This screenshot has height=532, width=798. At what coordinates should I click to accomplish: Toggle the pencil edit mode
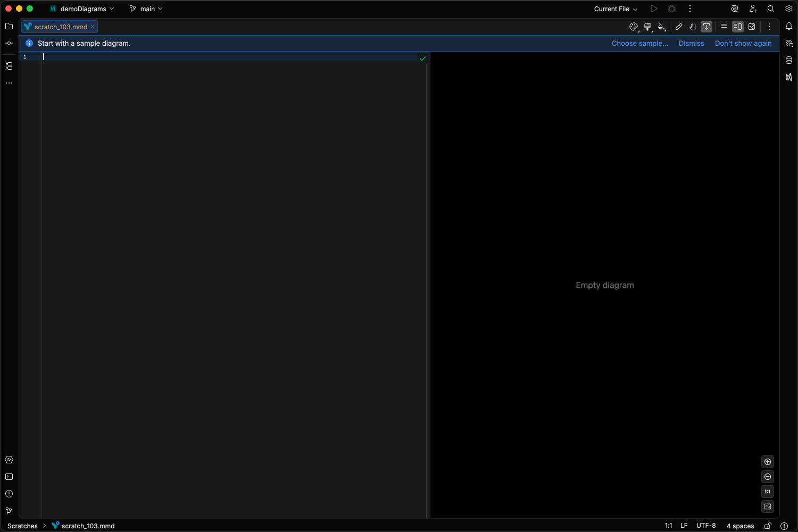679,27
